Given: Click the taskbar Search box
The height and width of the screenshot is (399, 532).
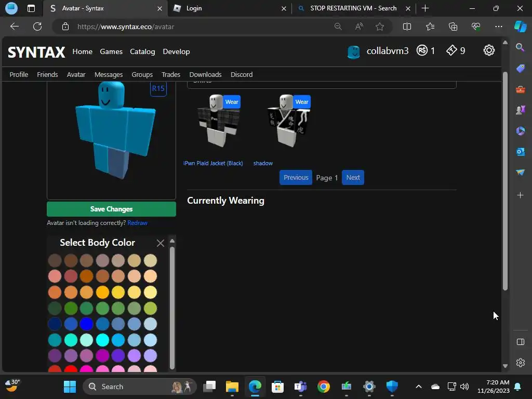Looking at the screenshot, I should (x=139, y=387).
